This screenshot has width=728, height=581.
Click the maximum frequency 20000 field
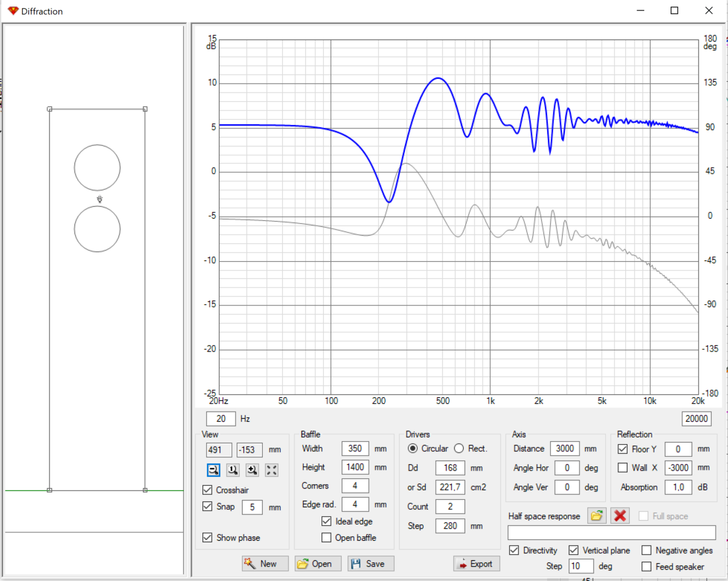(697, 419)
